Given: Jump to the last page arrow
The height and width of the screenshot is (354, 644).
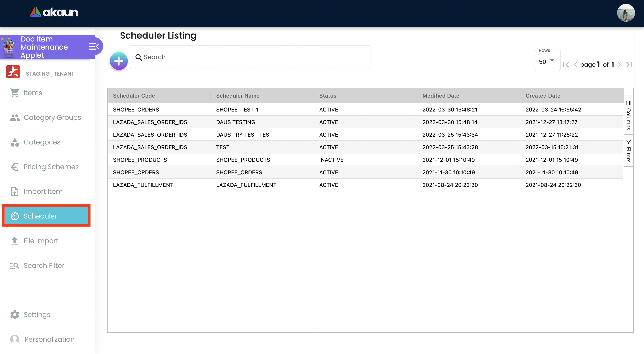Looking at the screenshot, I should (x=629, y=65).
